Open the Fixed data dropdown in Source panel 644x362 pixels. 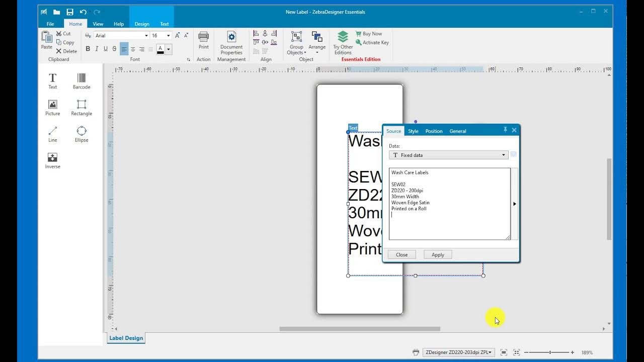tap(503, 155)
